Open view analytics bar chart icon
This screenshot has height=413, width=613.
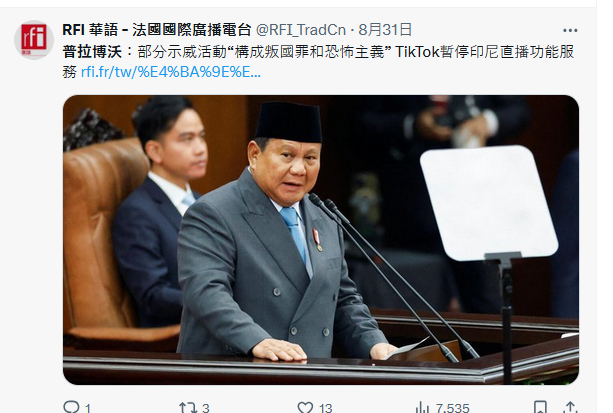tap(422, 408)
